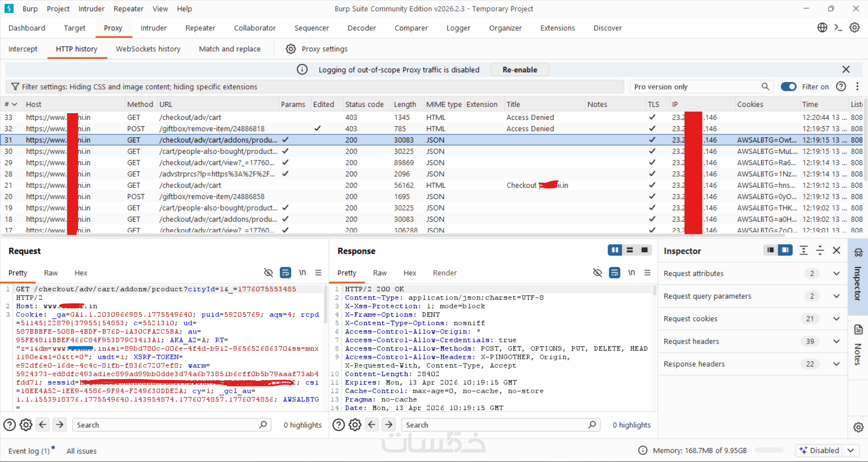The image size is (868, 462).
Task: Open the Match and replace tab
Action: click(230, 49)
